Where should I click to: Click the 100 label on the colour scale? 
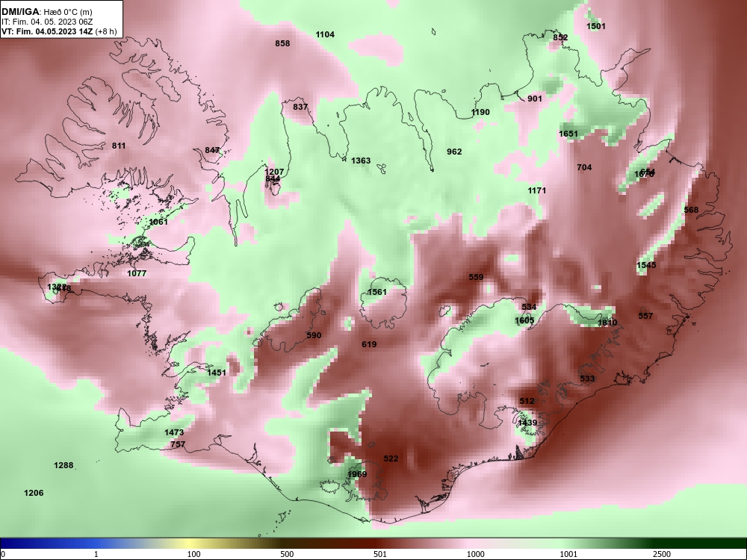pyautogui.click(x=193, y=554)
